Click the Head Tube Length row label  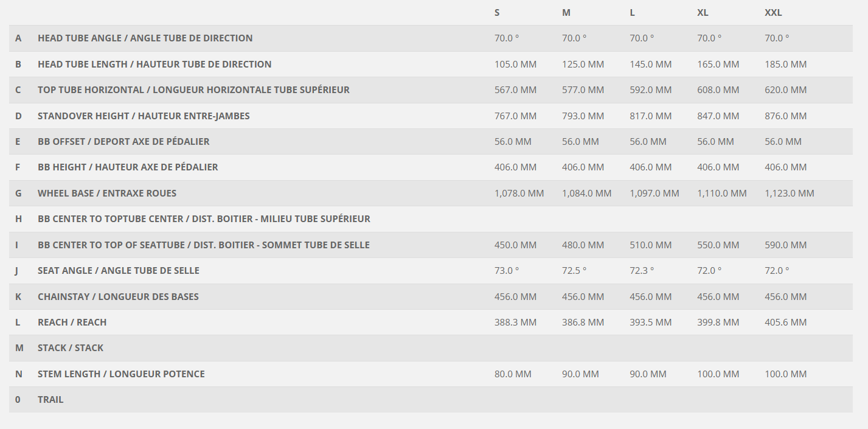(155, 64)
